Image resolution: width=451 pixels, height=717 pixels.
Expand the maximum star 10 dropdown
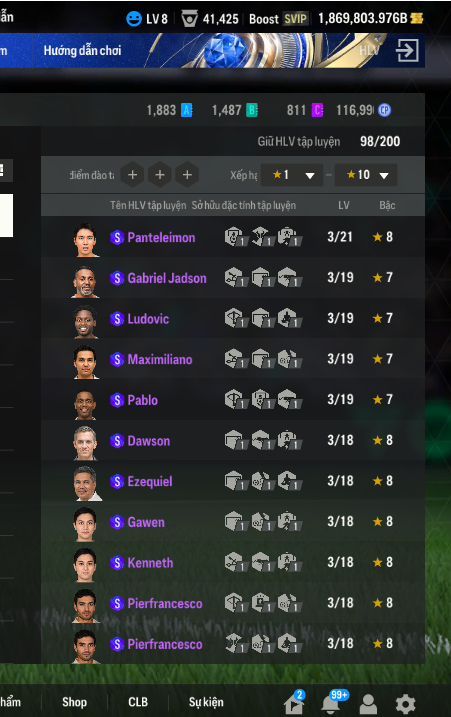(365, 175)
